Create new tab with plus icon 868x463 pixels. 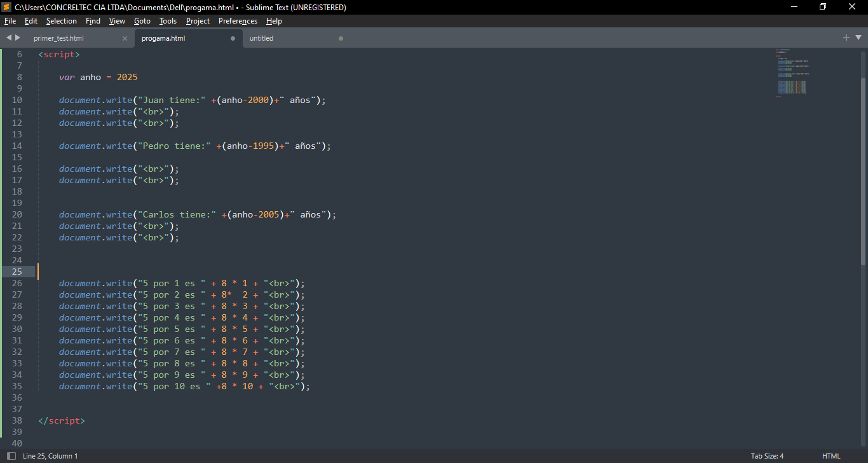click(846, 38)
